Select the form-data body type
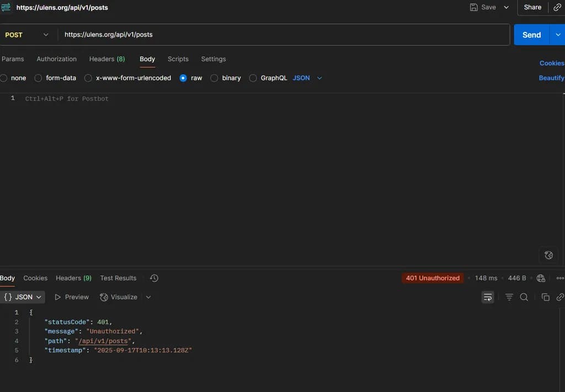The image size is (565, 392). click(x=38, y=78)
